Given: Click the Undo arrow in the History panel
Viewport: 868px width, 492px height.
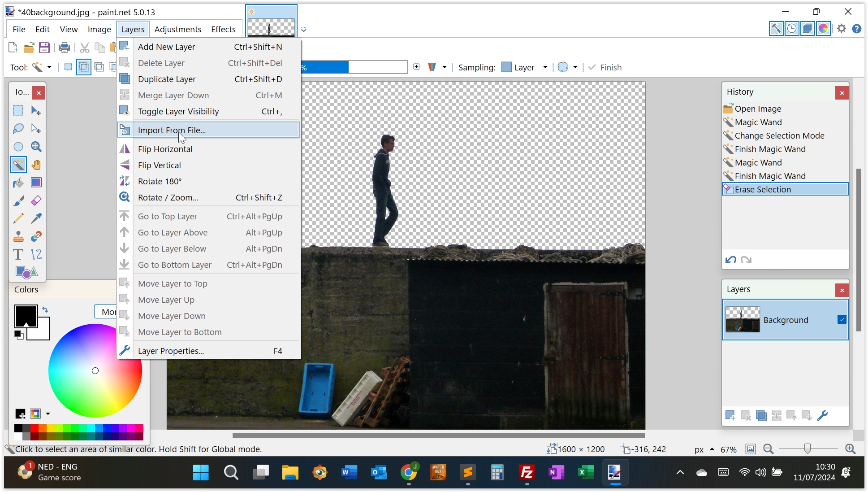Looking at the screenshot, I should click(x=731, y=260).
